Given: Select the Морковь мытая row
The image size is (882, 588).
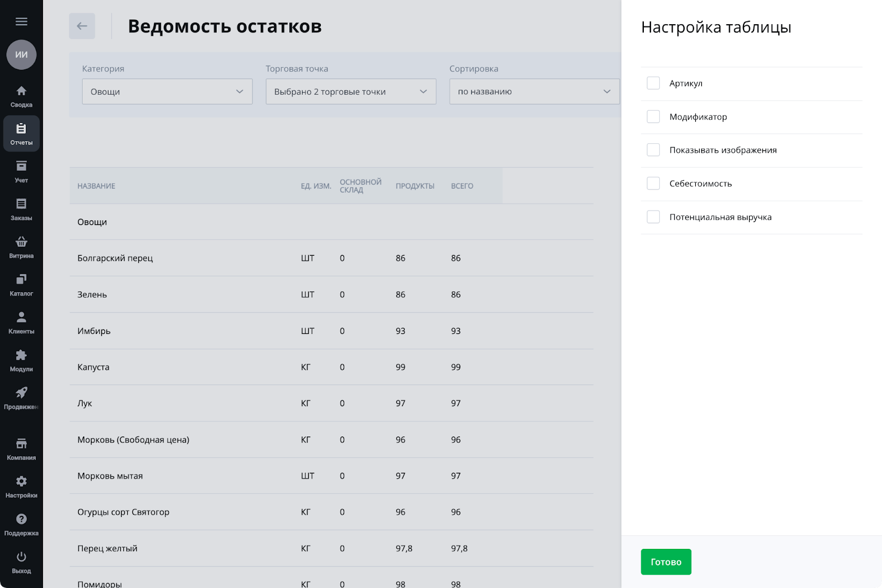Looking at the screenshot, I should click(331, 476).
